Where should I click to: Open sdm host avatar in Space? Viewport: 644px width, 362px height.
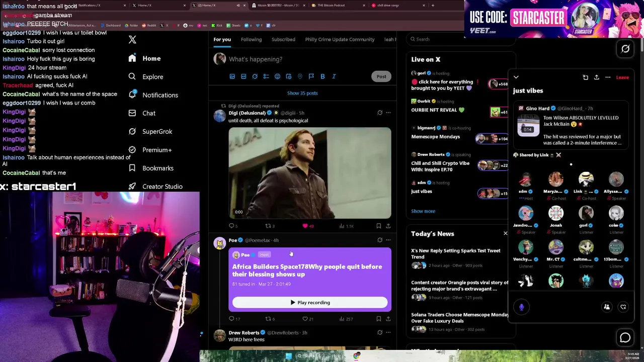(x=526, y=179)
